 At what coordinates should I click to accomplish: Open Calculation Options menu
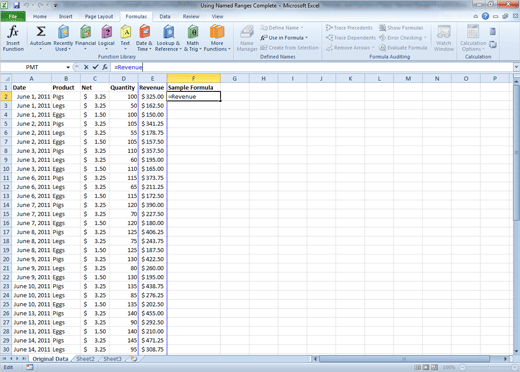click(473, 38)
